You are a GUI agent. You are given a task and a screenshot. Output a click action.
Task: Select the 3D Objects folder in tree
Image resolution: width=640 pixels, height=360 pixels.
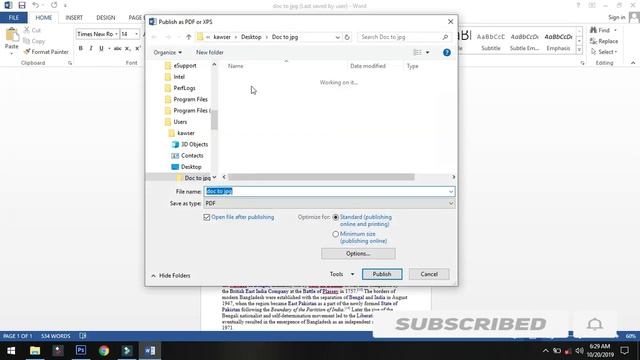click(190, 144)
